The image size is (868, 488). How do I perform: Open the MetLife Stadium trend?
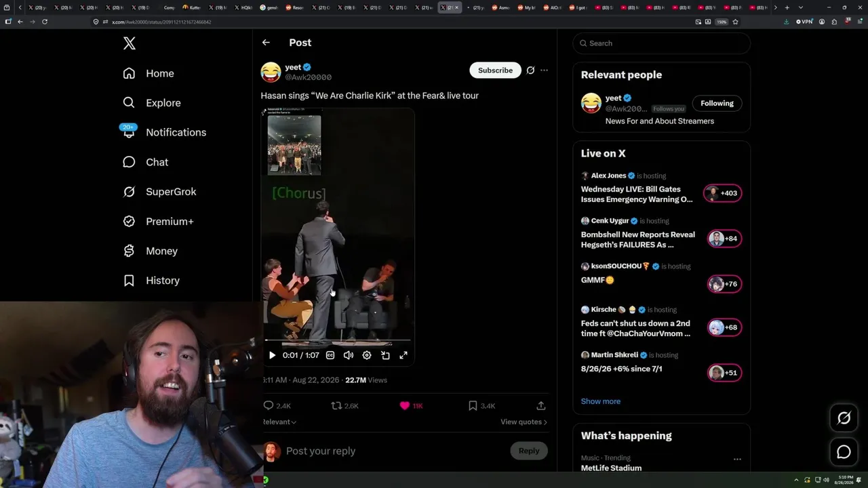[611, 468]
